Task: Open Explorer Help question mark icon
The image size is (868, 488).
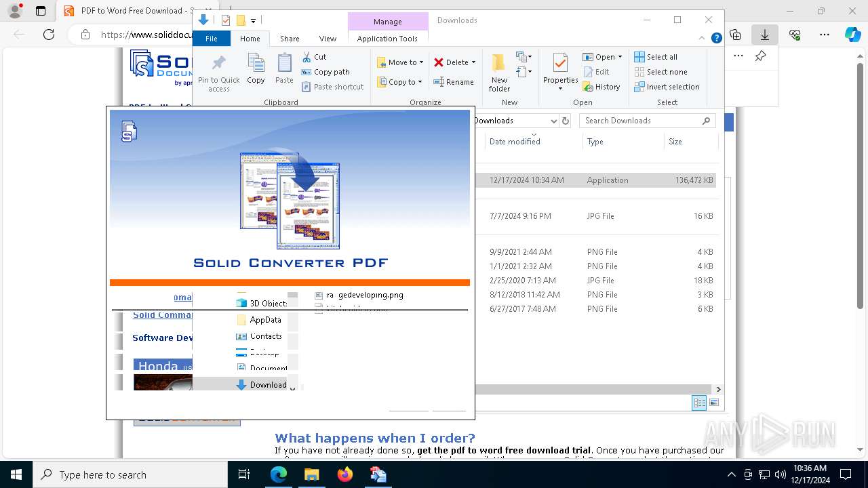Action: [x=716, y=38]
